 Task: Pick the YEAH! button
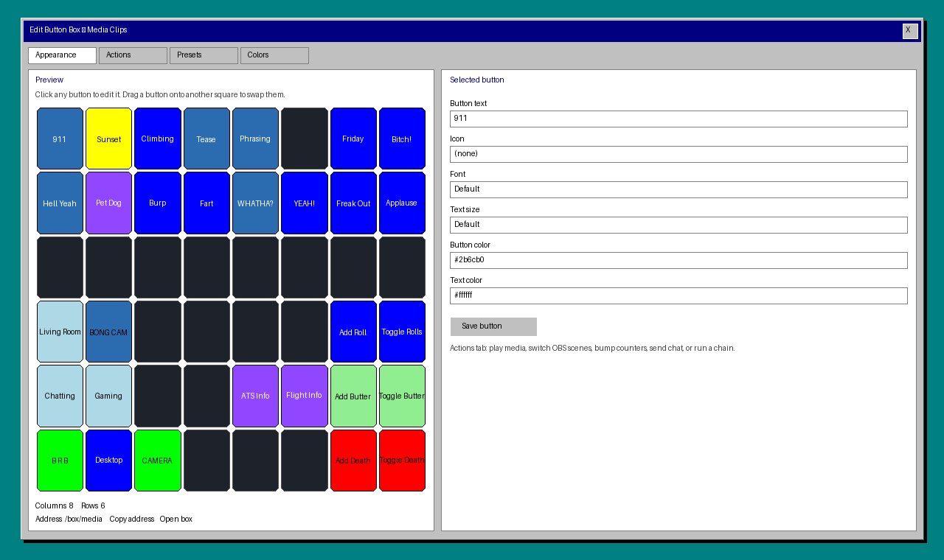pos(305,203)
